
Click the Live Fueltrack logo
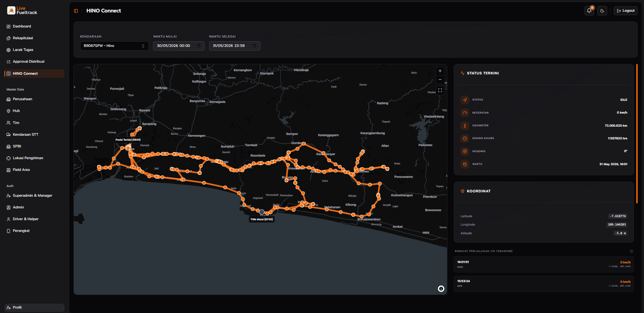(22, 10)
